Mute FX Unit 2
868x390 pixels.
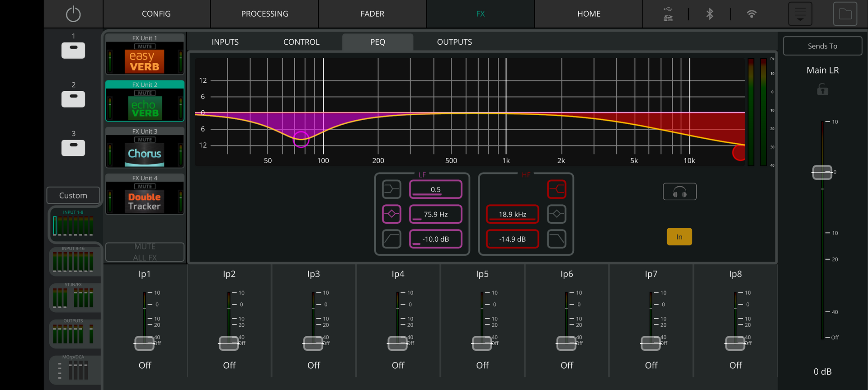click(145, 93)
